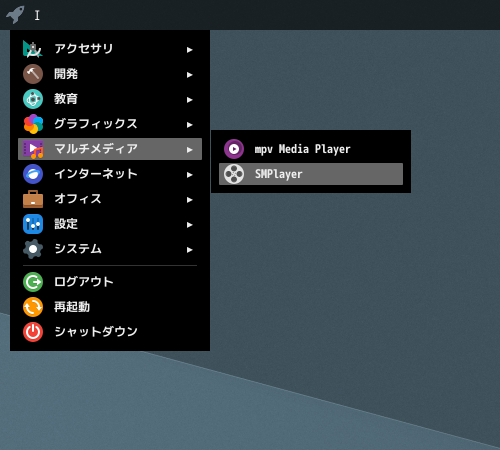Viewport: 500px width, 450px height.
Task: Click the blue sliders icon for 設定
Action: pos(33,224)
